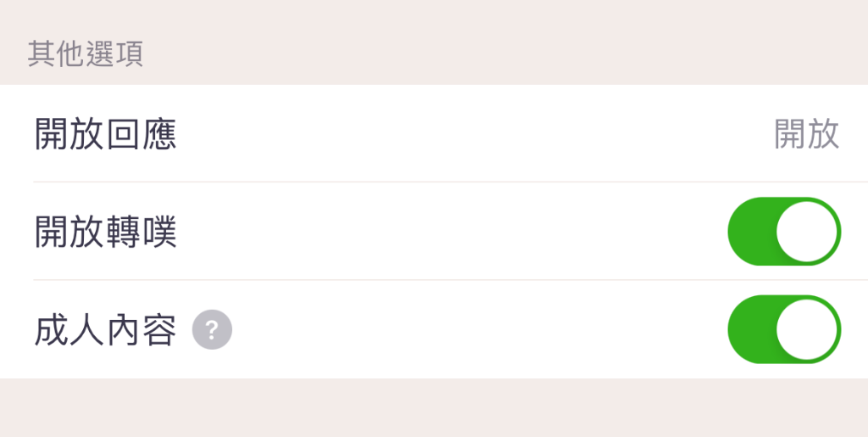This screenshot has height=437, width=868.
Task: Tap the white knob of 開放轉噗 switch
Action: coord(807,232)
